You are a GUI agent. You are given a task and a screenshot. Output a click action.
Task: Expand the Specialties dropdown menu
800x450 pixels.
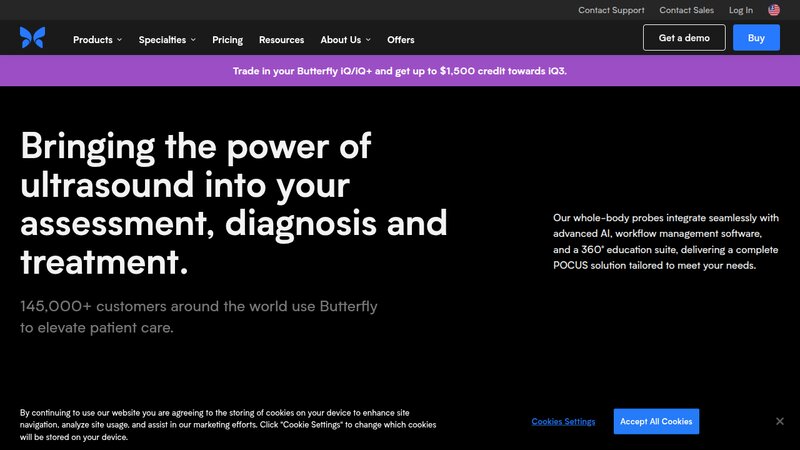click(167, 39)
